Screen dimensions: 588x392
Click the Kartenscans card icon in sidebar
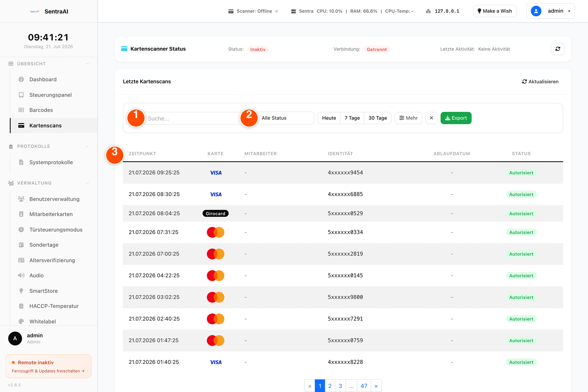tap(21, 126)
